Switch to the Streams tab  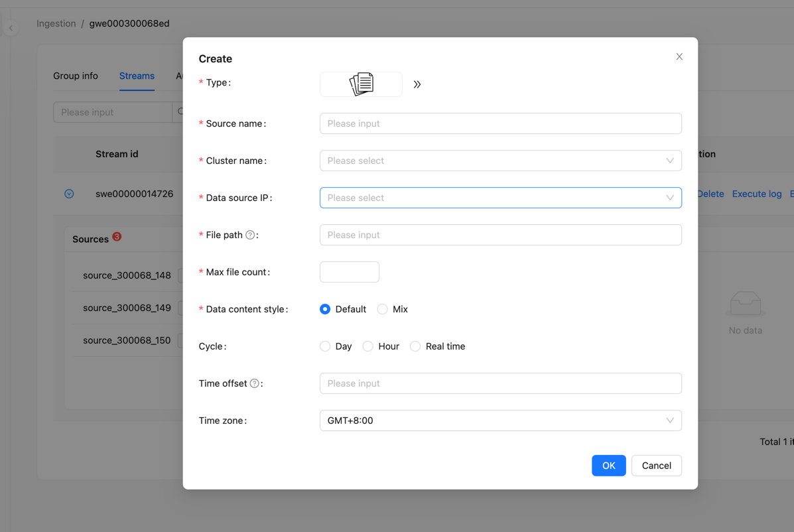click(x=137, y=76)
